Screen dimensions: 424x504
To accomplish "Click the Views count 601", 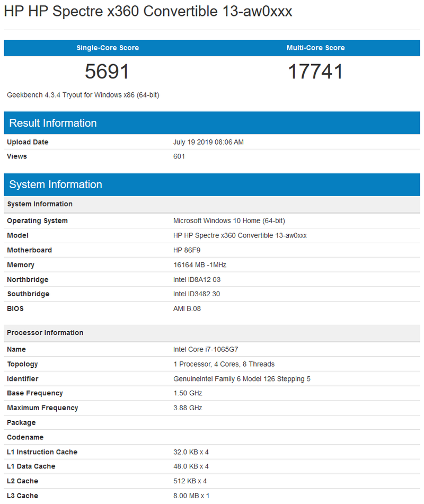I will pos(178,156).
